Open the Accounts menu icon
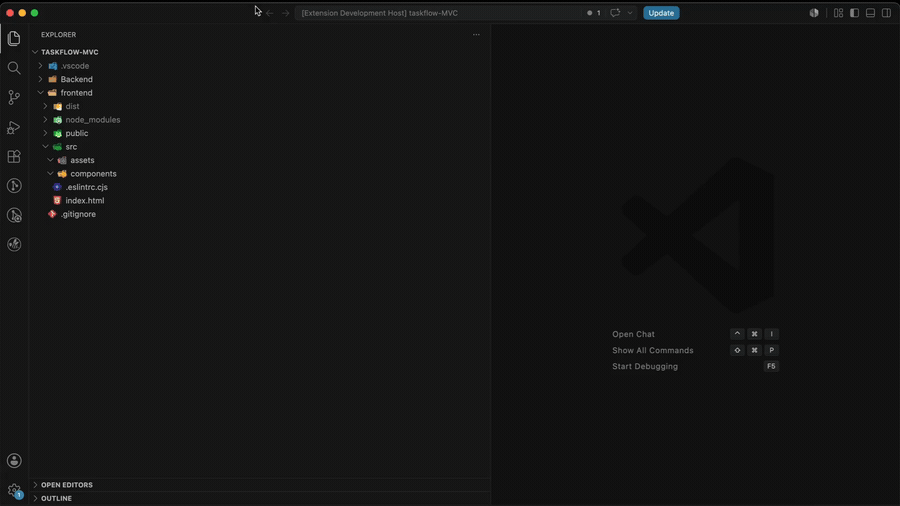 [14, 461]
